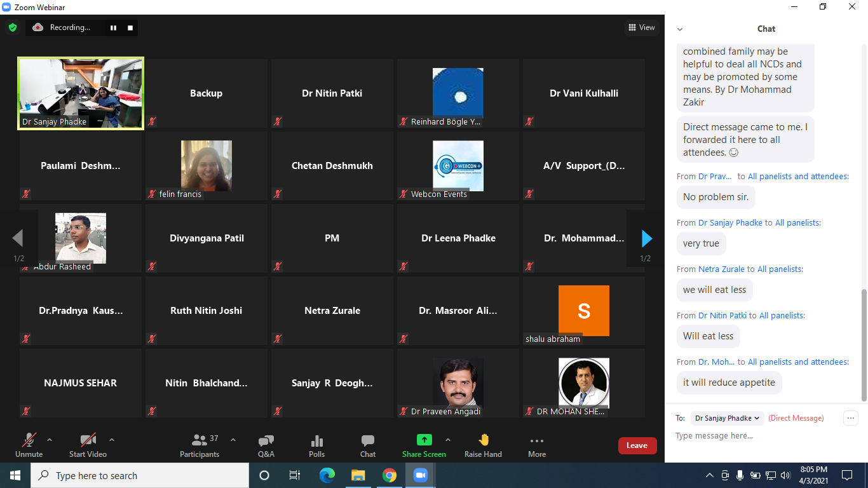
Task: Go to next page of participants
Action: tap(646, 238)
